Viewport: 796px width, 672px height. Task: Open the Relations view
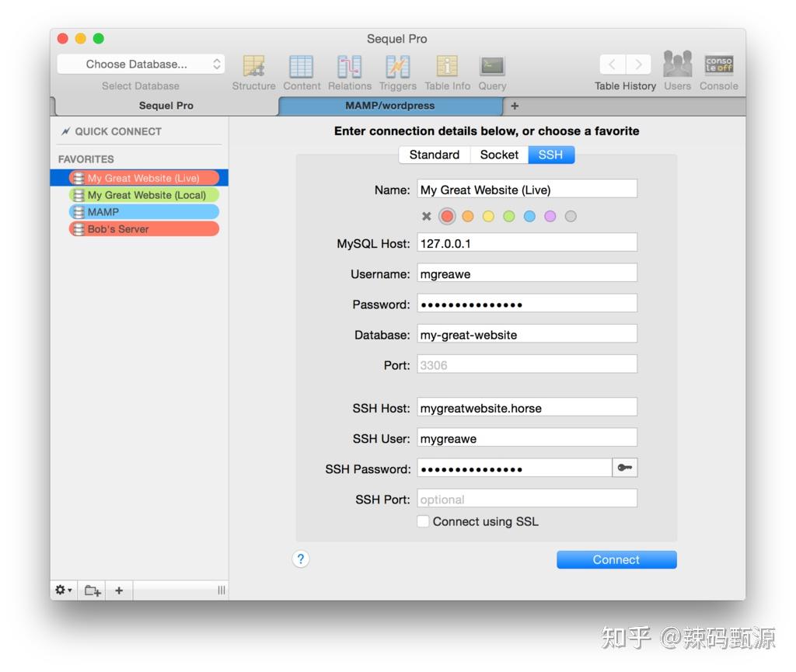349,73
